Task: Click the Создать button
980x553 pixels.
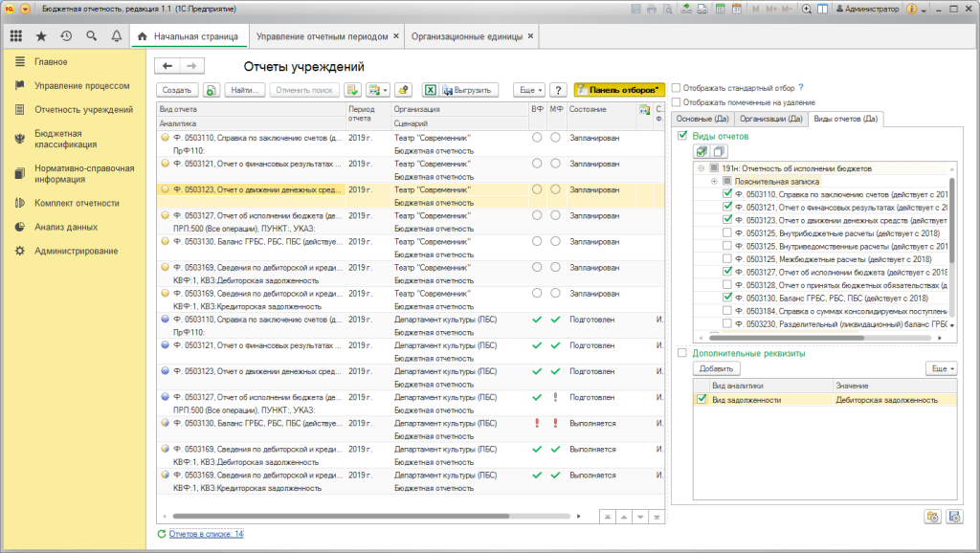Action: [x=177, y=90]
